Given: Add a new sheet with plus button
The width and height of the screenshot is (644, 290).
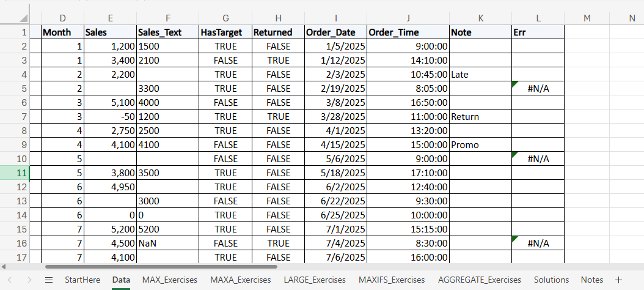Looking at the screenshot, I should (618, 280).
